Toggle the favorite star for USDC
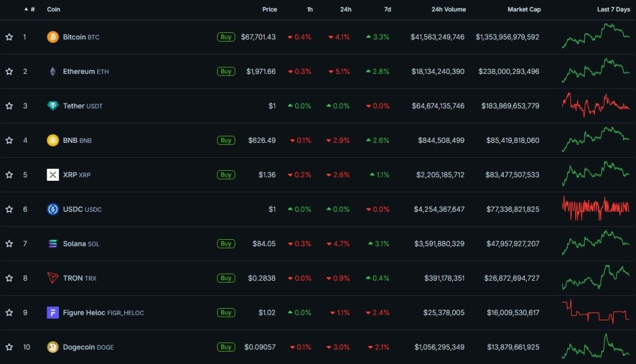The height and width of the screenshot is (364, 636). pyautogui.click(x=9, y=209)
